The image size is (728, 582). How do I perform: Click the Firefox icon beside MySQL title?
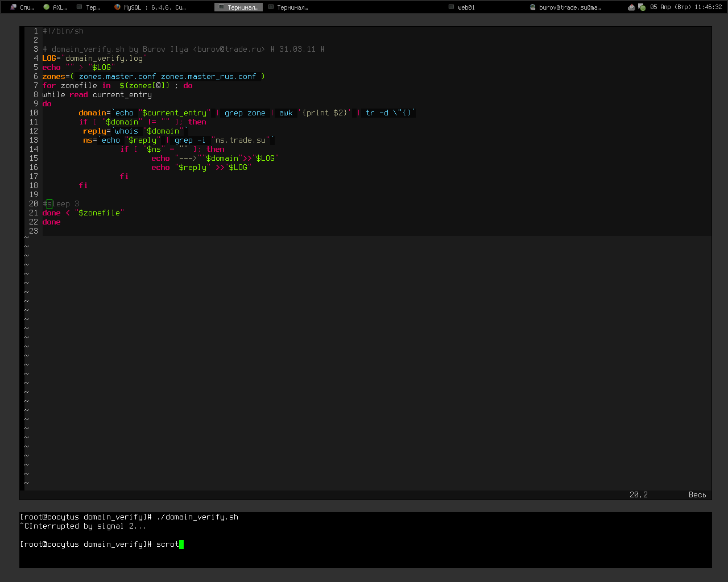(x=118, y=7)
